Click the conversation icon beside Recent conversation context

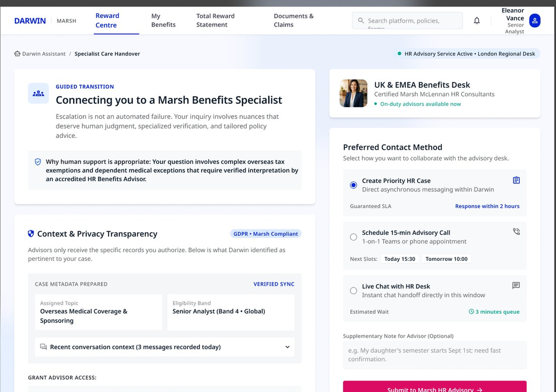coord(44,347)
